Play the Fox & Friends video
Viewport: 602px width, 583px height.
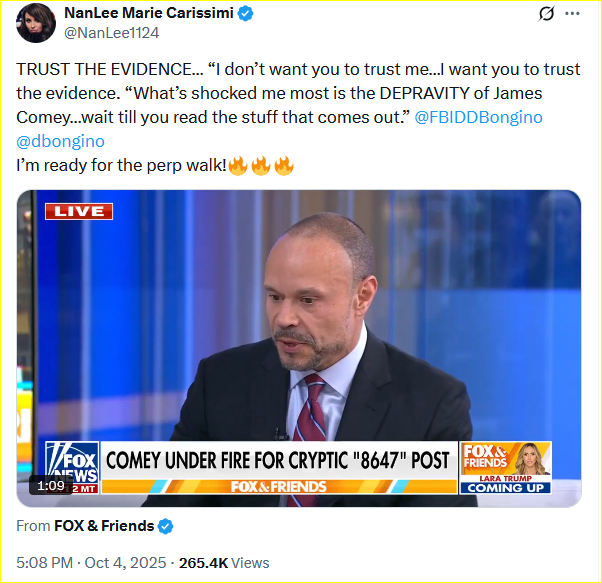click(x=298, y=330)
